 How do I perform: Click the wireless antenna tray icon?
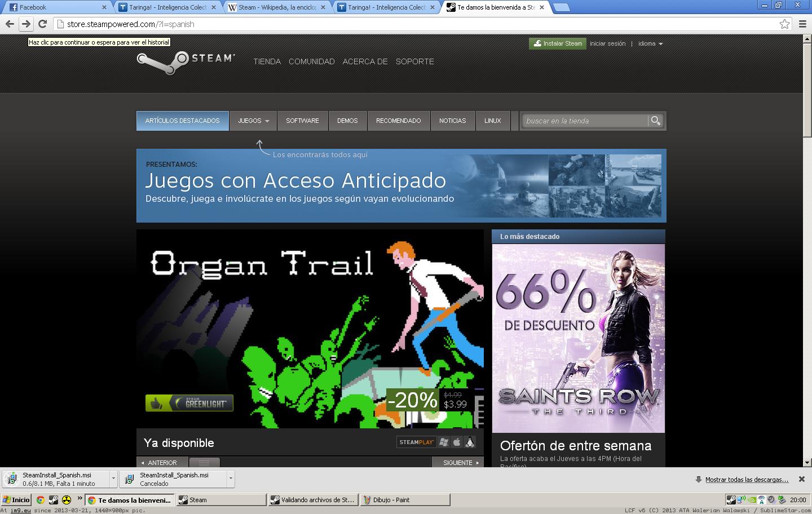coord(761,500)
